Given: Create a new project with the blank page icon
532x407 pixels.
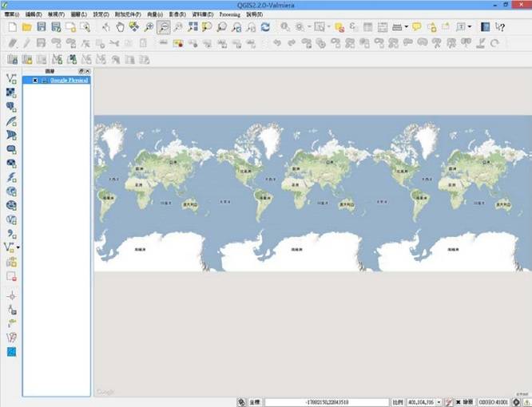Looking at the screenshot, I should click(x=13, y=27).
